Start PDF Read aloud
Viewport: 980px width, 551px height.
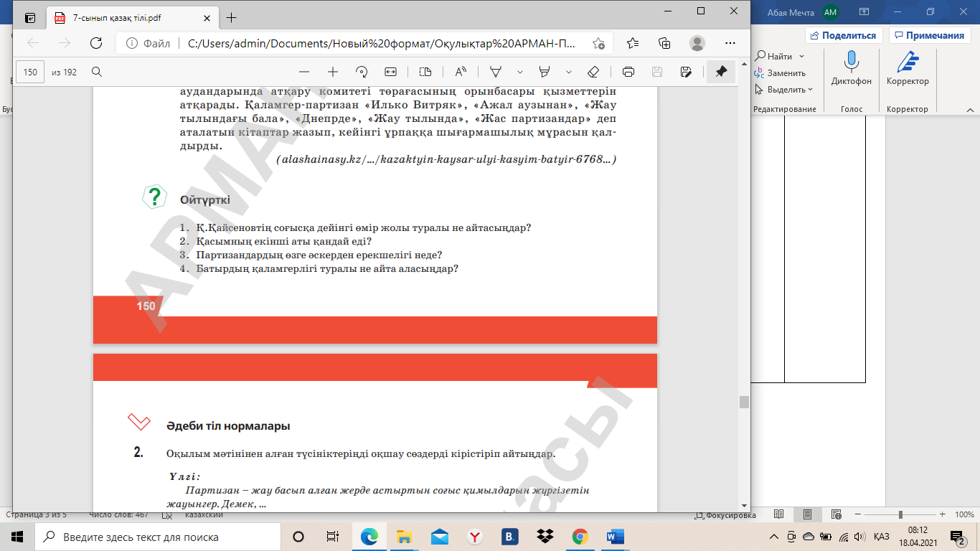click(461, 72)
